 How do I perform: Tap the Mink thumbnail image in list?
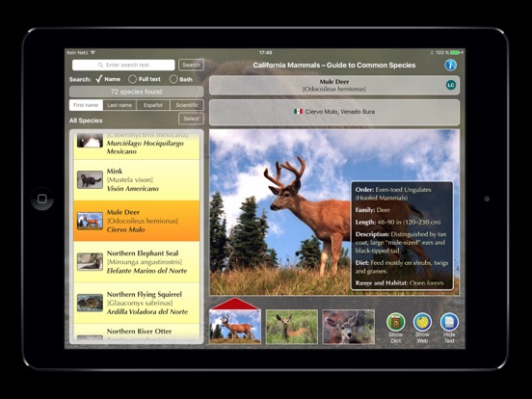coord(90,180)
